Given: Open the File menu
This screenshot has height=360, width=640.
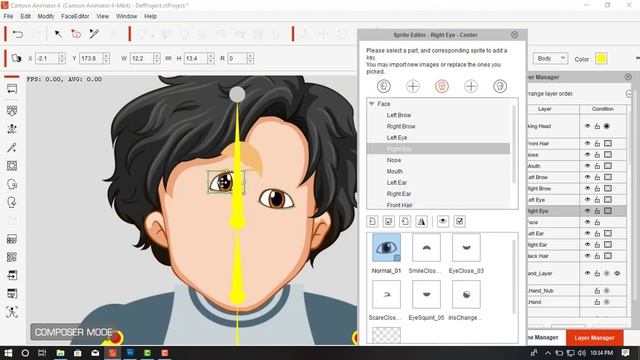Looking at the screenshot, I should [8, 16].
